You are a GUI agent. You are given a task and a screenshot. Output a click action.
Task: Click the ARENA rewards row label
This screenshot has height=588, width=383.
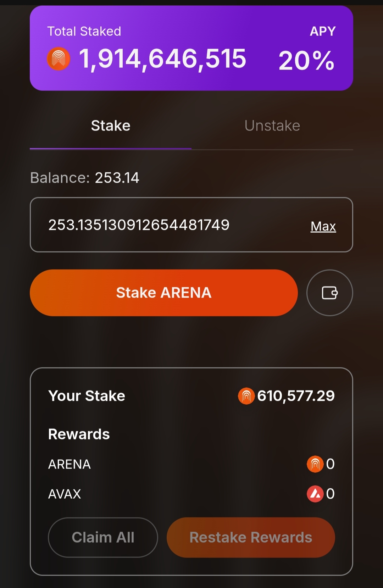pos(70,464)
